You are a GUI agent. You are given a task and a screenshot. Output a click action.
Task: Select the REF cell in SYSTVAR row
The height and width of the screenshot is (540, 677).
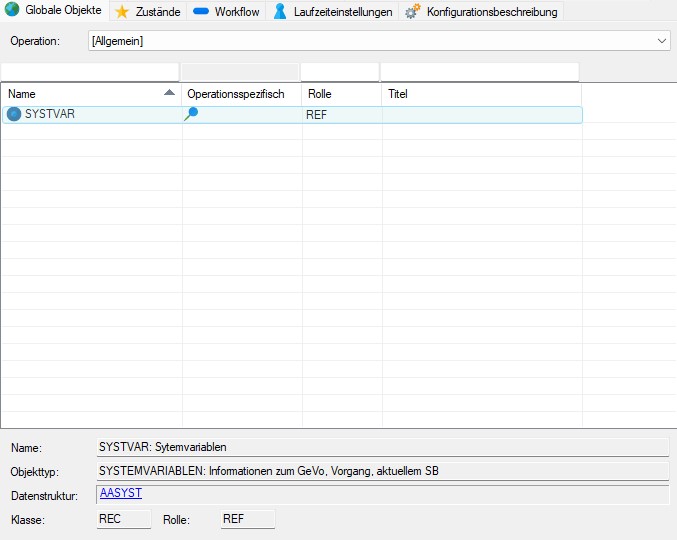coord(318,115)
